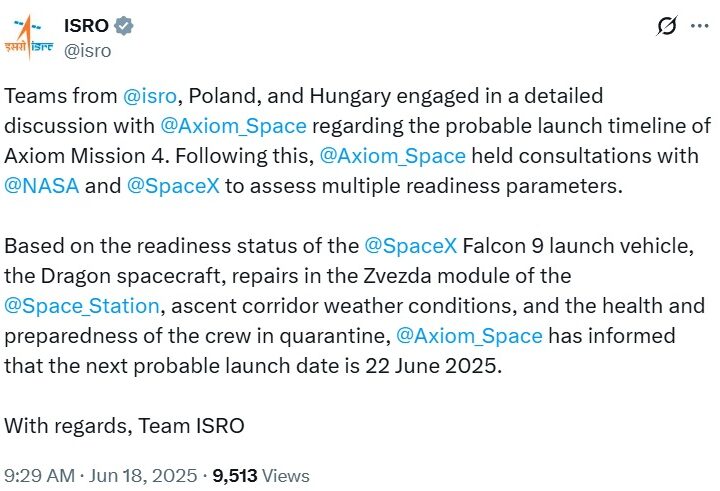
Task: Open @SpaceX mention before 'Falcon 9'
Action: 405,246
